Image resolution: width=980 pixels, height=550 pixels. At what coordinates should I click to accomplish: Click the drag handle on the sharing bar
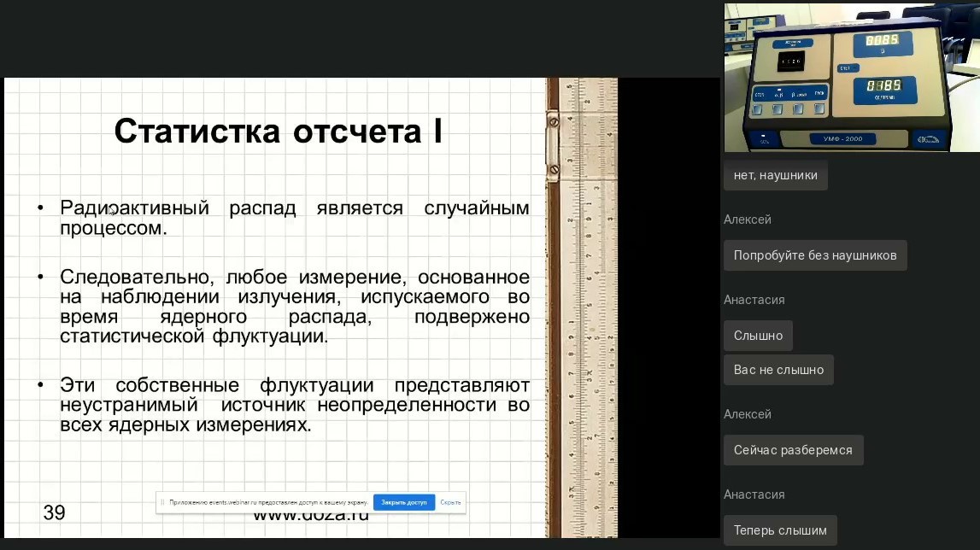pos(163,502)
